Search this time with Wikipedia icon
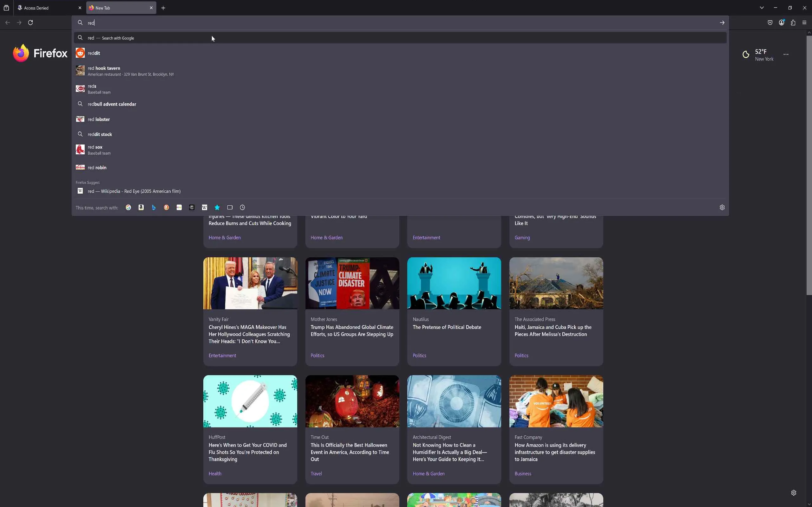 tap(204, 208)
